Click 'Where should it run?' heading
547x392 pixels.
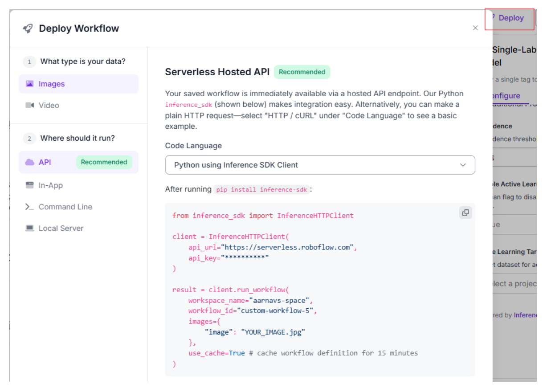(x=78, y=138)
